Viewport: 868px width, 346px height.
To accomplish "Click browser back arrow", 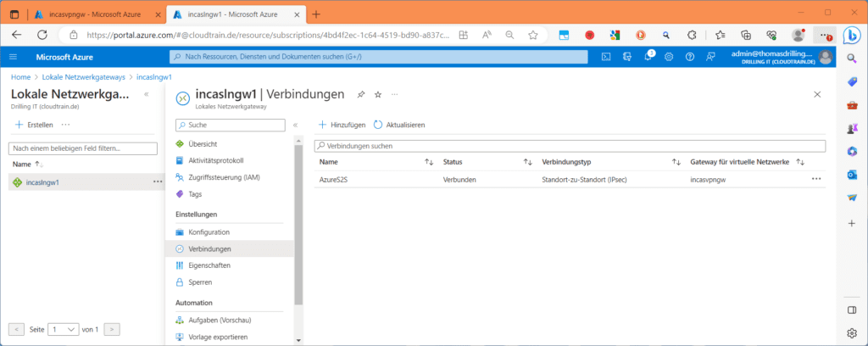I will click(17, 35).
